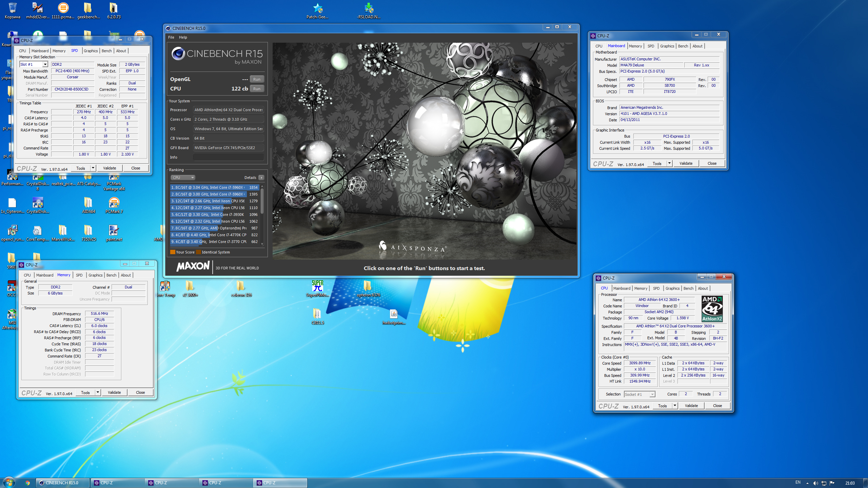Screen dimensions: 868x488
Task: Open the mhdd32ver desktop icon
Action: (x=38, y=11)
